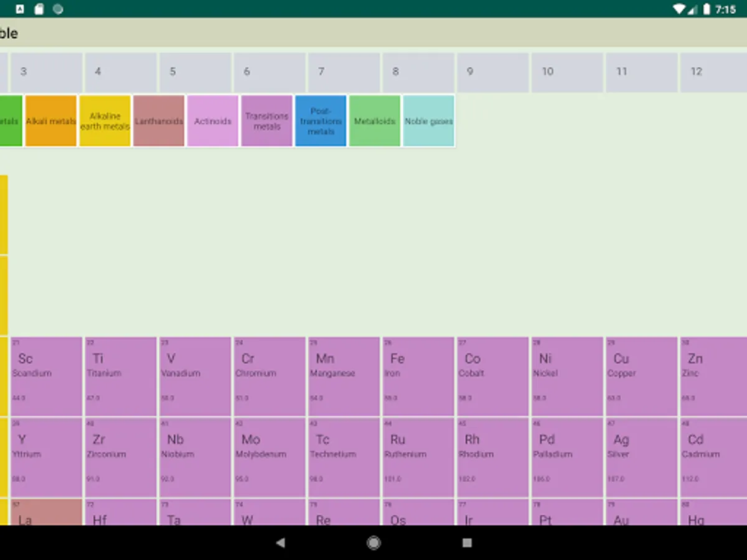
Task: Open the Ta element tile
Action: 195,512
